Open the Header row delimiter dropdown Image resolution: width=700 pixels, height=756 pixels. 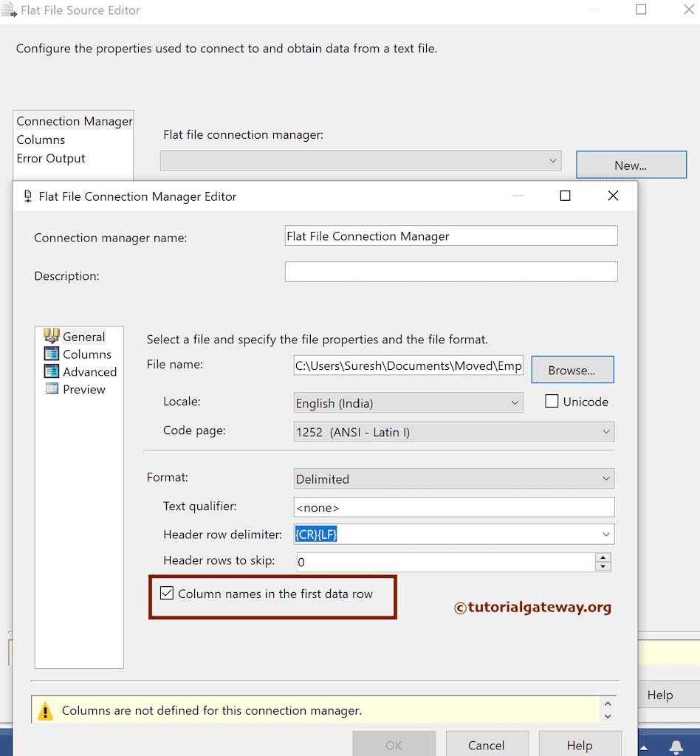(606, 535)
